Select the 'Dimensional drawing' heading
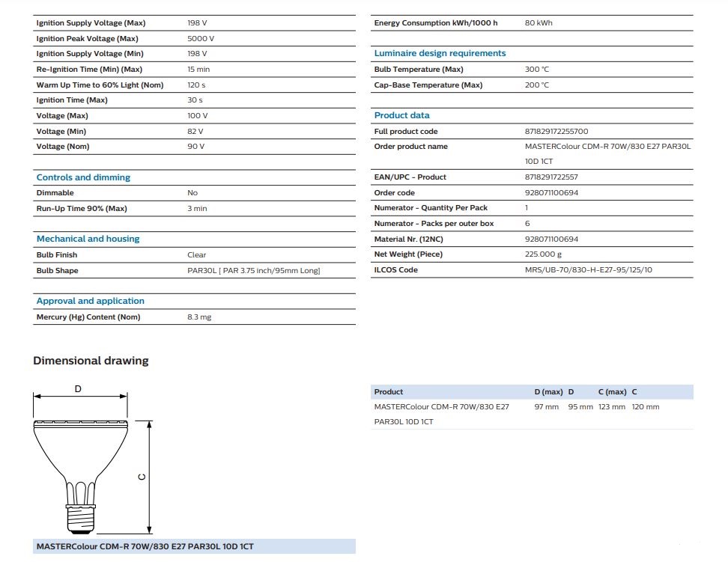This screenshot has height=562, width=728. tap(91, 361)
